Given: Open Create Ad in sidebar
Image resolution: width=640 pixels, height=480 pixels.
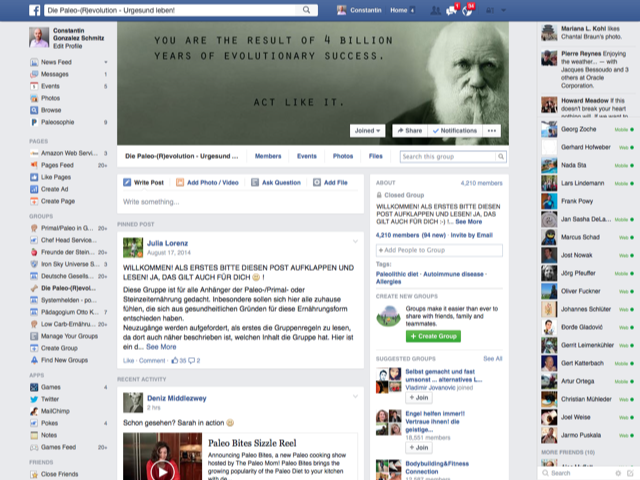Looking at the screenshot, I should click(54, 189).
